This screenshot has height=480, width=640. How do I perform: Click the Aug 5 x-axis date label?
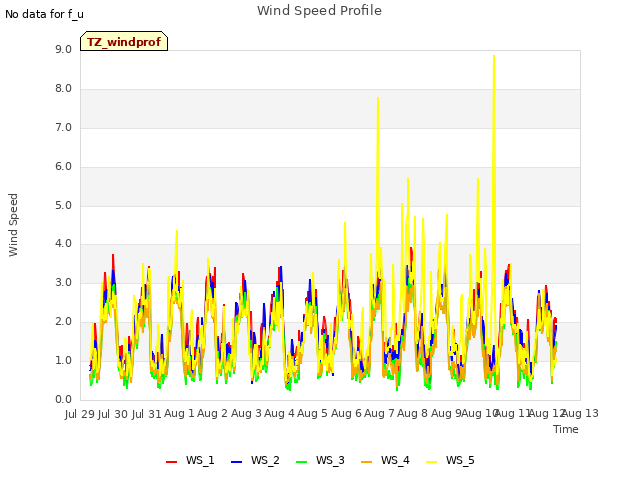313,413
